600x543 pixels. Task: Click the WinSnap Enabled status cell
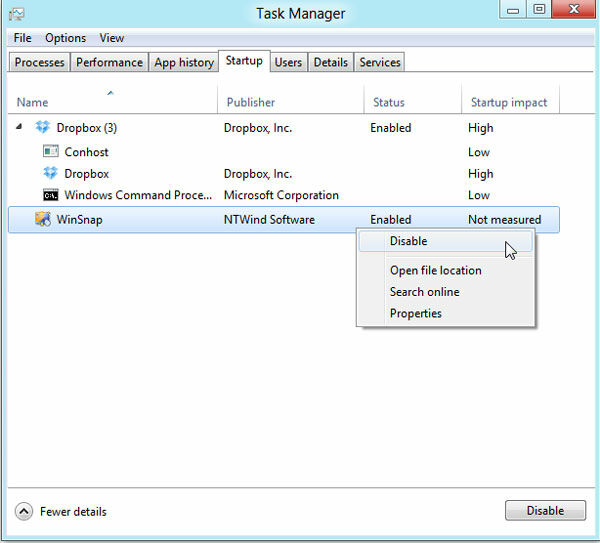[391, 220]
